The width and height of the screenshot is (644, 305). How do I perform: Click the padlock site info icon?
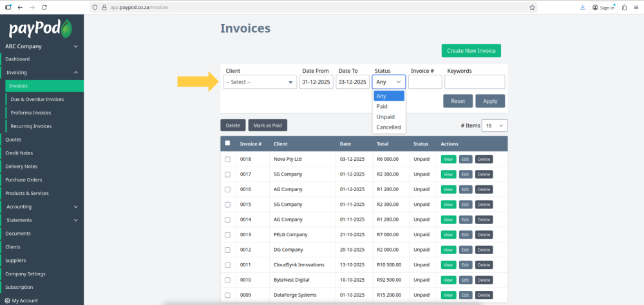[104, 7]
